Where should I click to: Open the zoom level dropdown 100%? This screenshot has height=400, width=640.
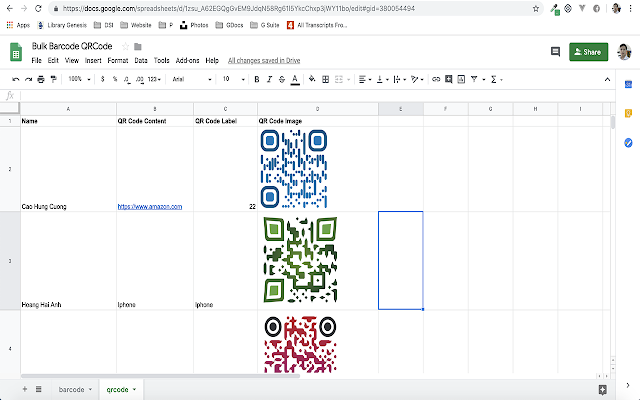(x=79, y=79)
